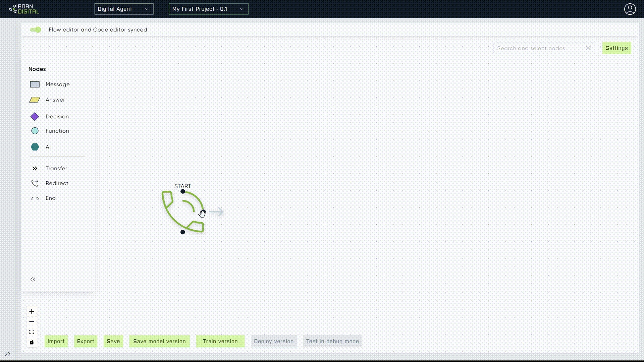Click the START label text

(x=183, y=186)
